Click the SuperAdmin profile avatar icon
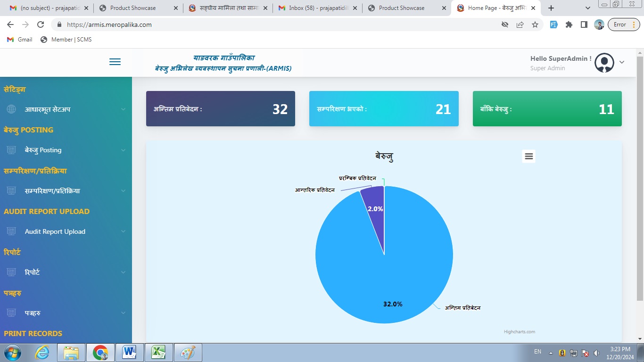 point(604,63)
